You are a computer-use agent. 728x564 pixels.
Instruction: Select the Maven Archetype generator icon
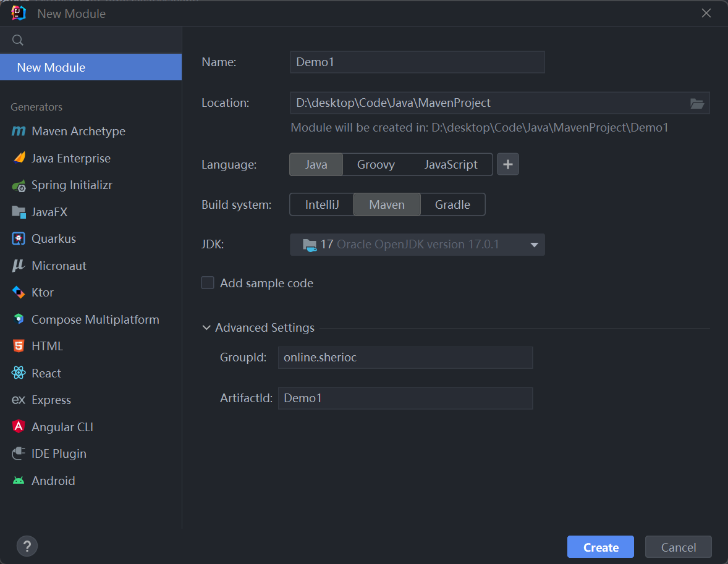pyautogui.click(x=19, y=132)
